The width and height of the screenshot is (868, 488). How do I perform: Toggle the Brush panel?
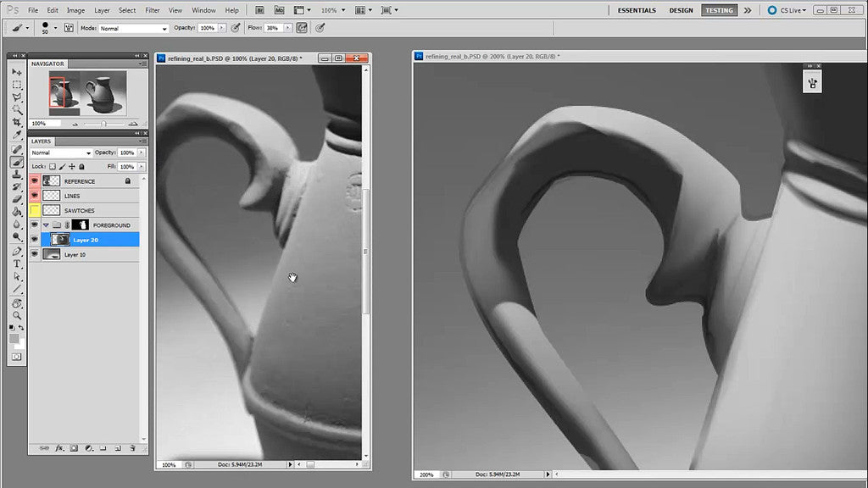point(69,28)
